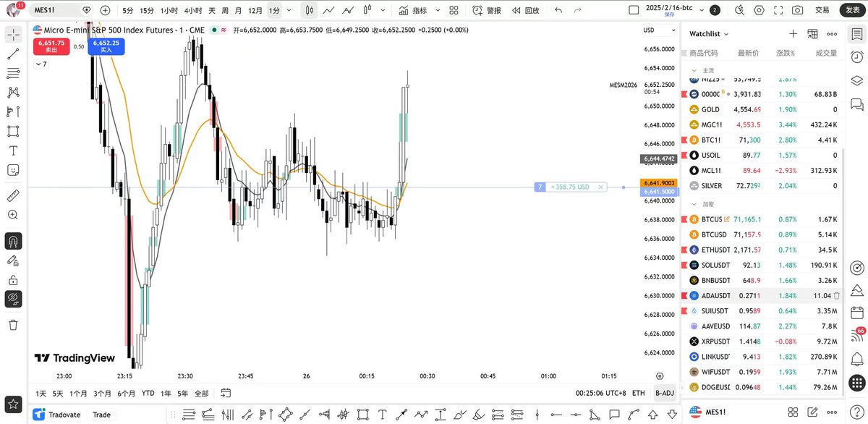
Task: Select the ETHUSDT watchlist row
Action: pos(761,250)
